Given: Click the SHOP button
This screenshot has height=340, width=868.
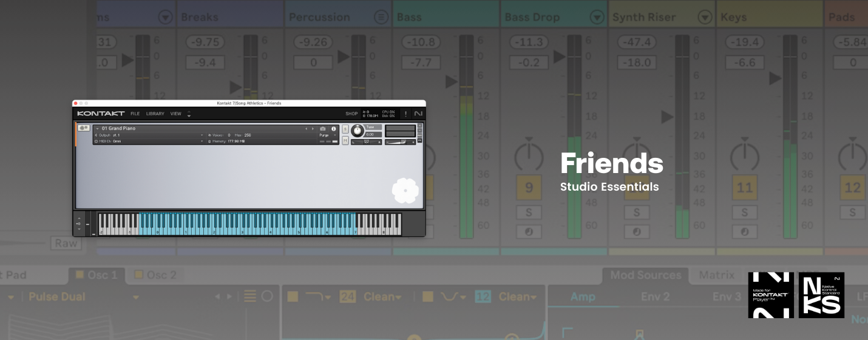Looking at the screenshot, I should click(x=351, y=114).
